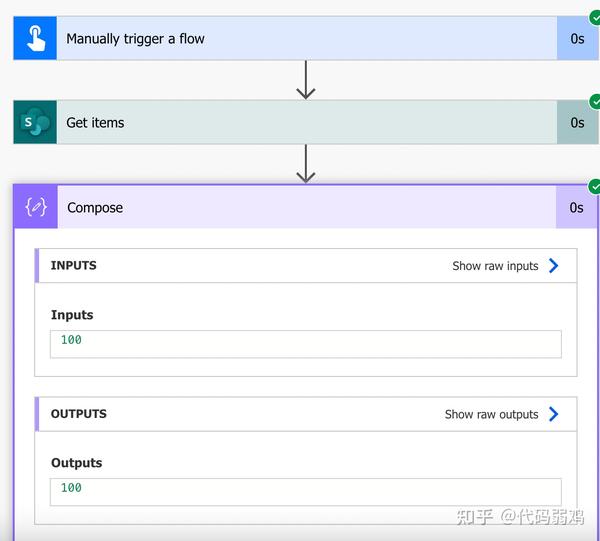Select the INPUTS section header
The height and width of the screenshot is (541, 600).
[74, 266]
